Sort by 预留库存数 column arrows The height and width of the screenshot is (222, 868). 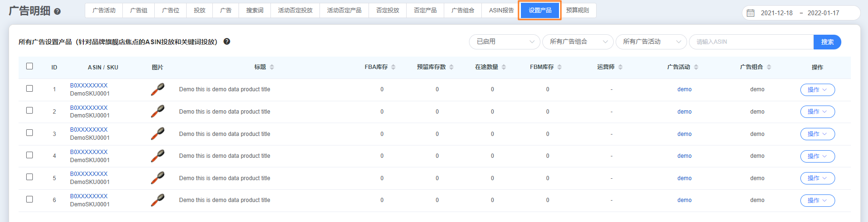click(451, 67)
